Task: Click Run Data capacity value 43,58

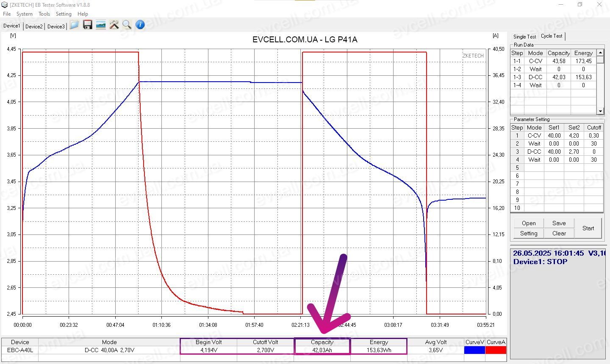Action: (x=559, y=61)
